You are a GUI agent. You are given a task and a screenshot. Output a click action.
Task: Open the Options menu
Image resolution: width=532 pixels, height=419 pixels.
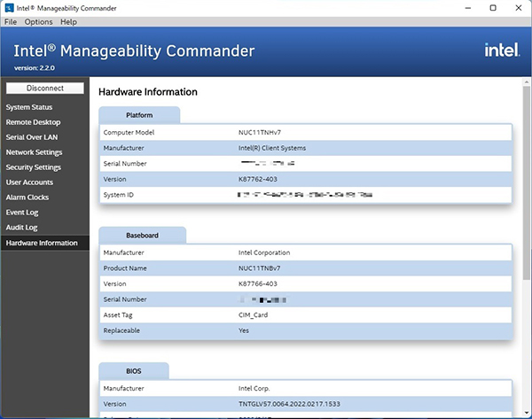pos(38,21)
